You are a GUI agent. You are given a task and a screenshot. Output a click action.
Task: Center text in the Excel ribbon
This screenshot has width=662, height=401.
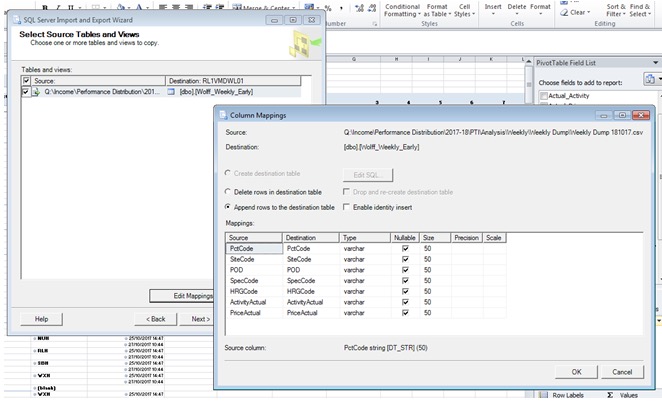coord(176,7)
